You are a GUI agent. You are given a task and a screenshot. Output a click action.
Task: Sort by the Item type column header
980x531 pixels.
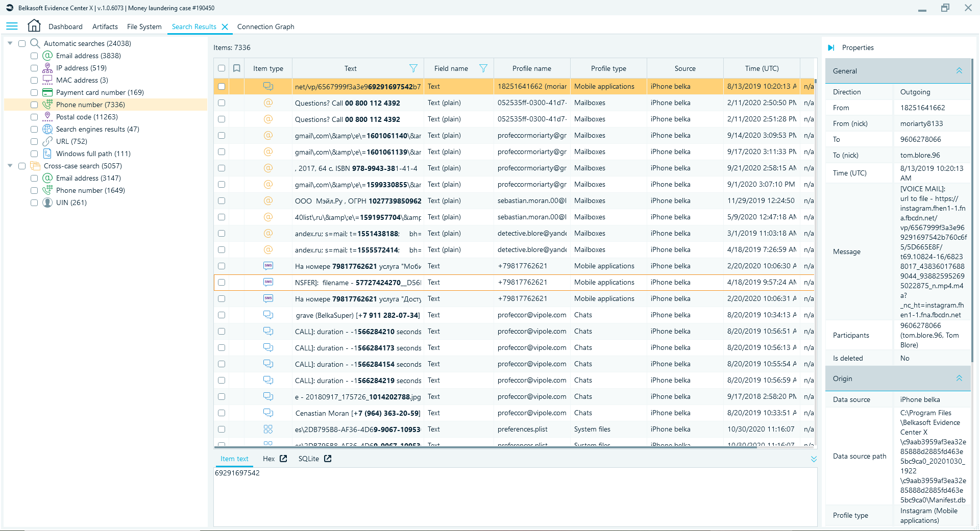(268, 68)
